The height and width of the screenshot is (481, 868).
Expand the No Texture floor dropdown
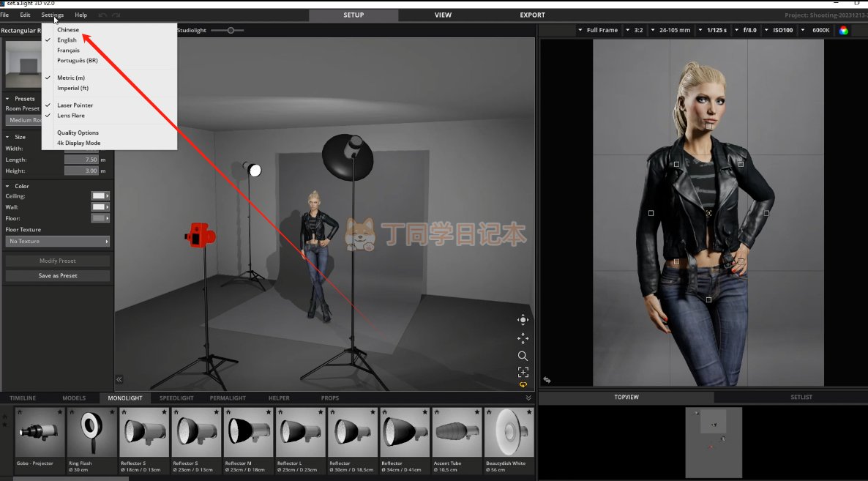(58, 242)
